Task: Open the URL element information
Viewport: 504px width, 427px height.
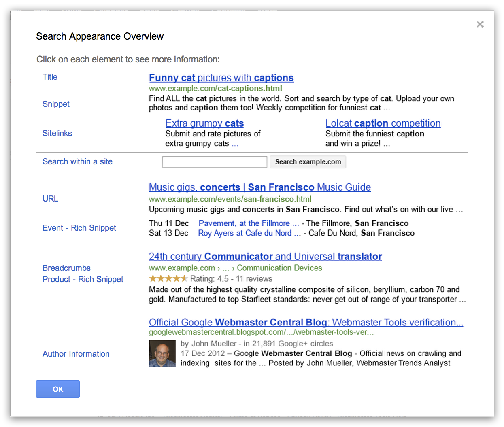Action: pyautogui.click(x=51, y=199)
